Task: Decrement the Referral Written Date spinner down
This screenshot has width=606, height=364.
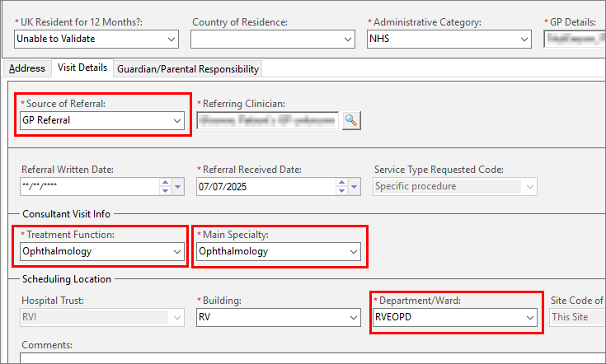Action: 165,190
